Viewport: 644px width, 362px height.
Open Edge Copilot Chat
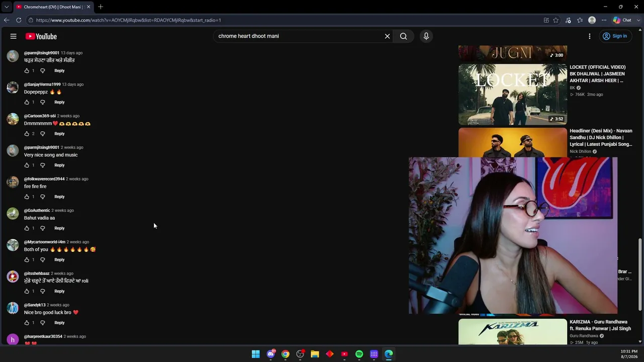pyautogui.click(x=622, y=20)
